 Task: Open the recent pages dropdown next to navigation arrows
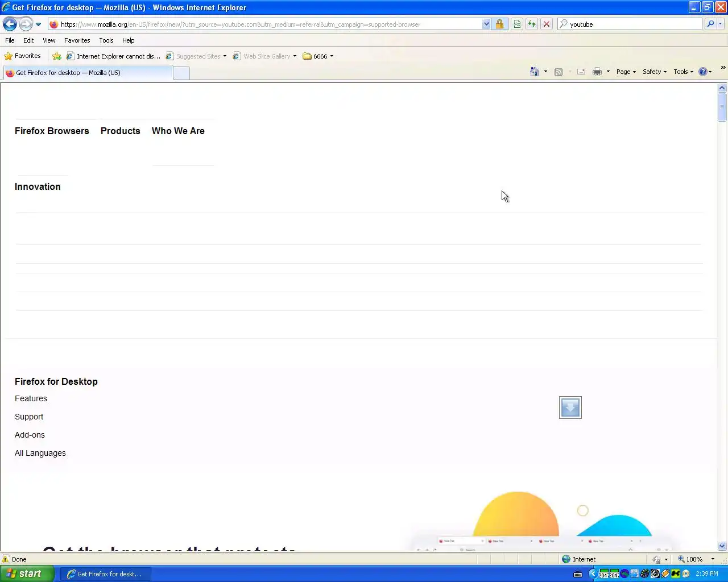click(x=38, y=24)
